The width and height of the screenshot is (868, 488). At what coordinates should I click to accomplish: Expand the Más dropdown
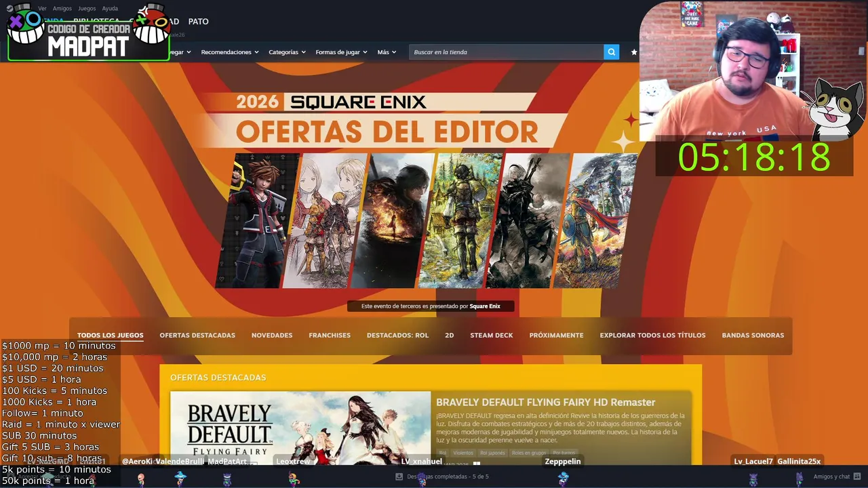pyautogui.click(x=387, y=52)
